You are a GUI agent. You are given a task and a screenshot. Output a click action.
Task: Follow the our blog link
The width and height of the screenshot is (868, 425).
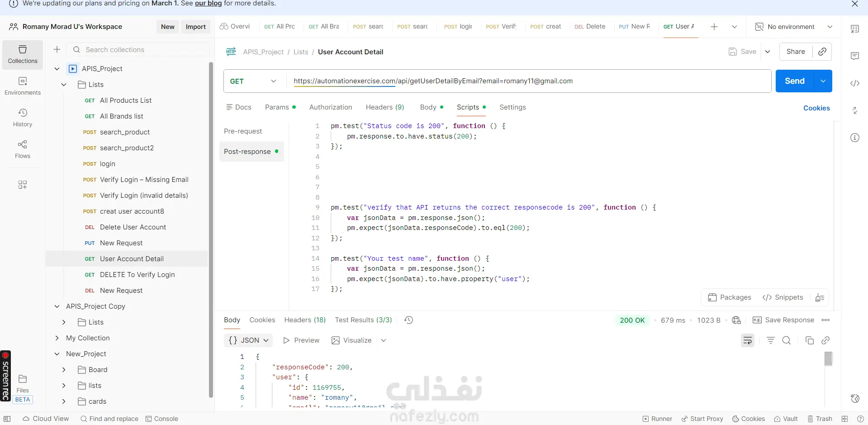[x=208, y=4]
